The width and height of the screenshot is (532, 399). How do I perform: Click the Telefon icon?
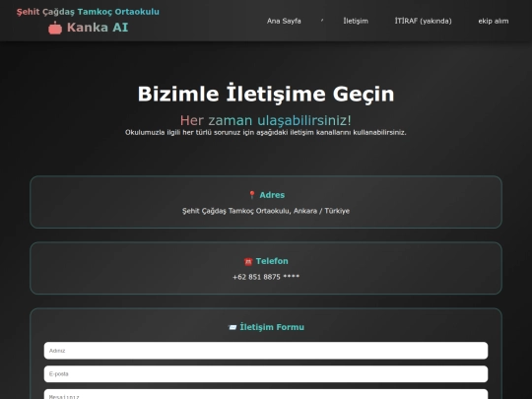click(x=248, y=261)
